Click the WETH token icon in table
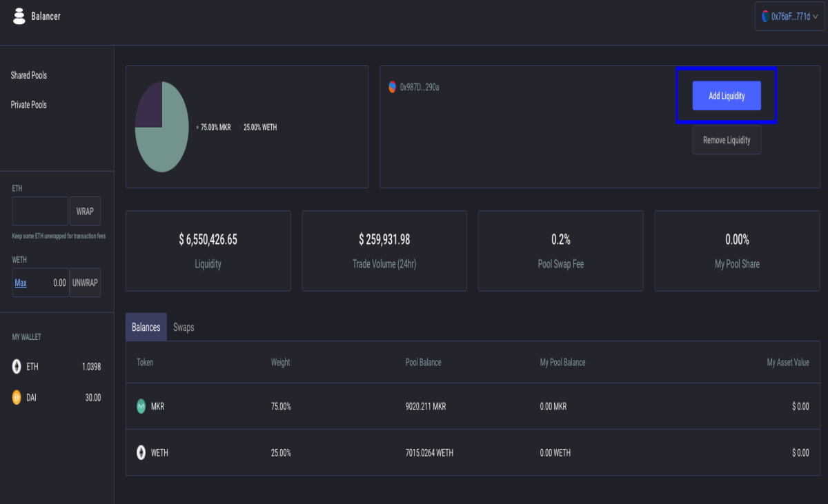The height and width of the screenshot is (504, 828). coord(141,453)
